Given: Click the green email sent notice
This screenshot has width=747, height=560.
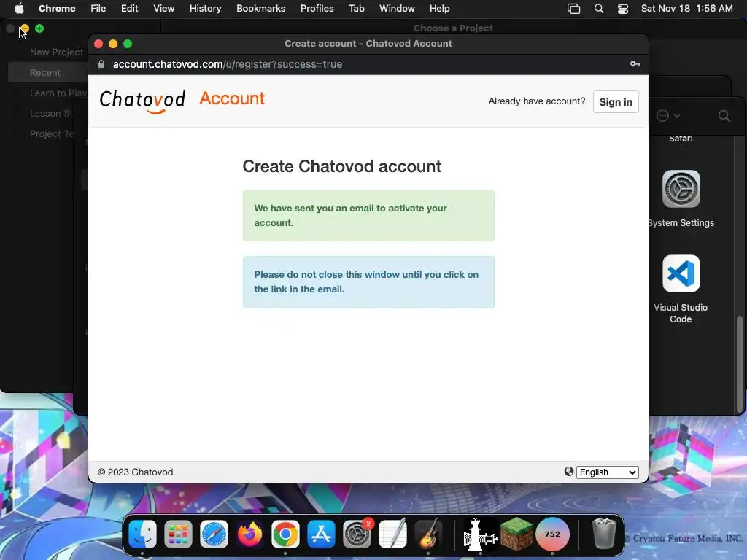Looking at the screenshot, I should [368, 215].
